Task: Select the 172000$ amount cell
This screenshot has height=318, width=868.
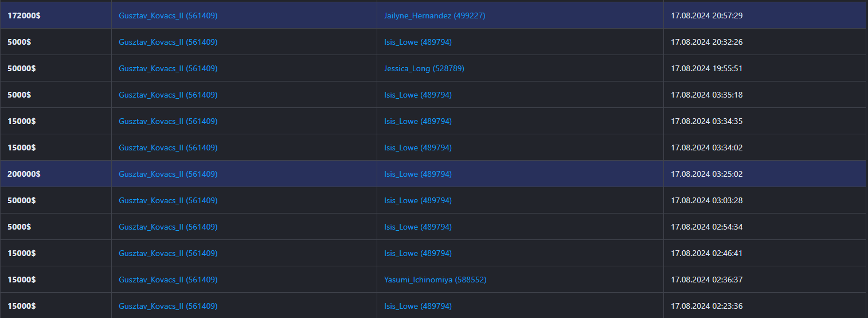Action: click(x=24, y=15)
